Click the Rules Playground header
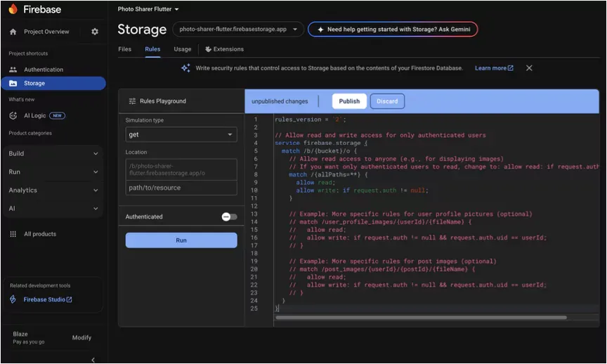 (x=181, y=101)
